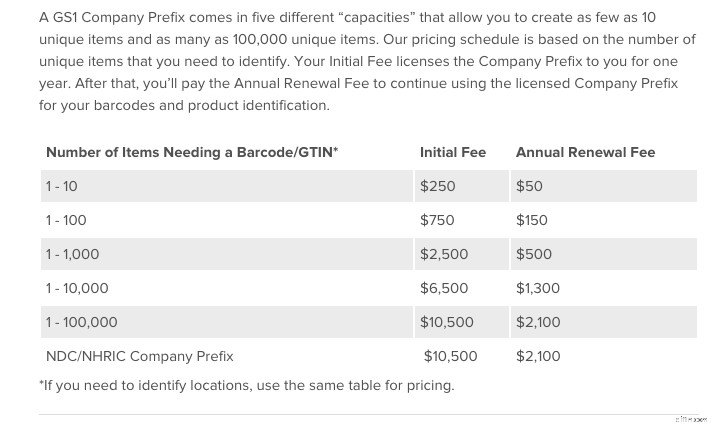Click the $250 initial fee cell
The width and height of the screenshot is (721, 425).
click(438, 186)
